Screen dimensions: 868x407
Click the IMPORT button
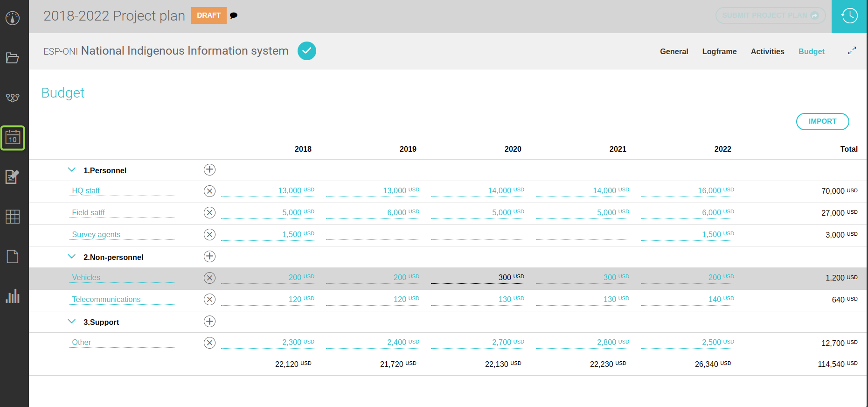pyautogui.click(x=823, y=121)
